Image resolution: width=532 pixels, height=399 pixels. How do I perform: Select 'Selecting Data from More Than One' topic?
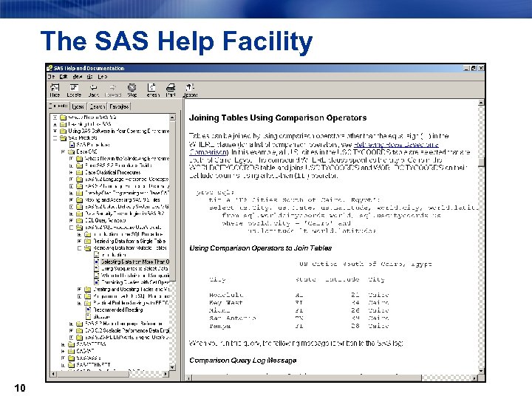134,262
